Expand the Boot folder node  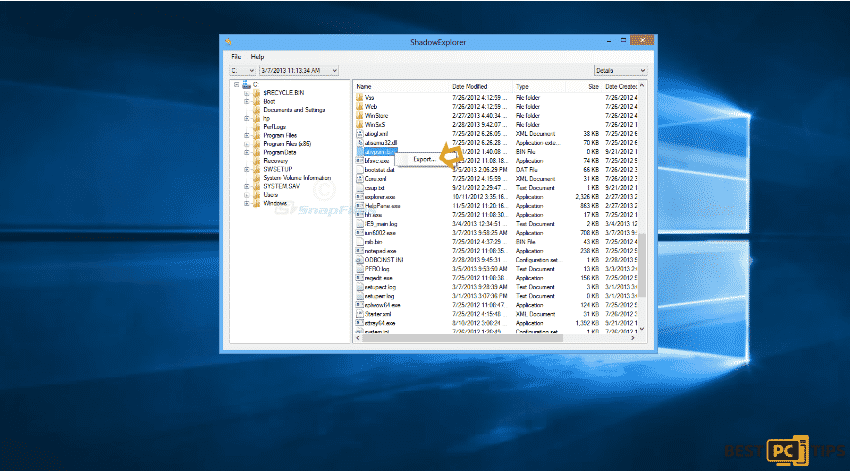pyautogui.click(x=247, y=101)
